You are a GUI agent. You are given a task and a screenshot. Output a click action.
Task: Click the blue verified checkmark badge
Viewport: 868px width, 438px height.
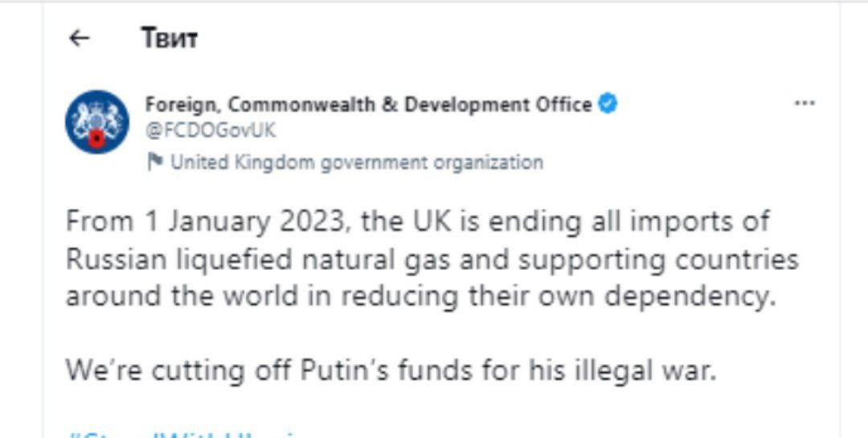click(x=608, y=104)
